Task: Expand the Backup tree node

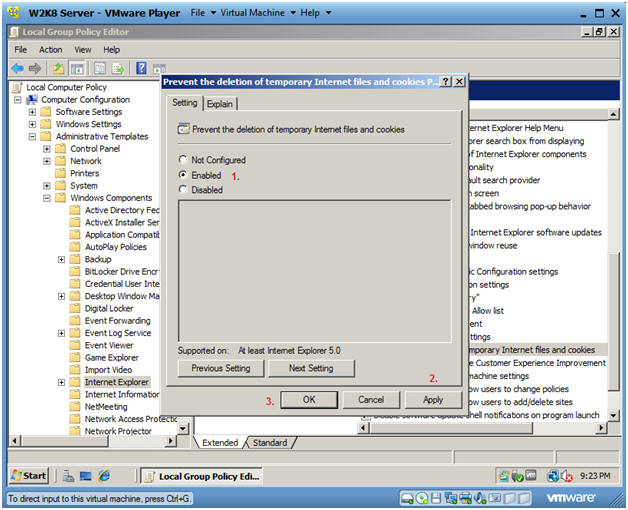Action: [61, 260]
